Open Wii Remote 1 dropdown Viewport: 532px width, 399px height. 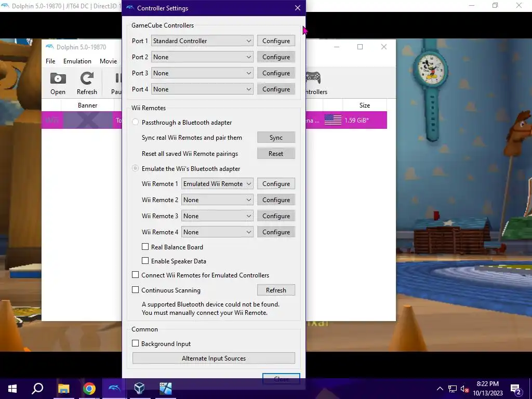[x=217, y=183]
